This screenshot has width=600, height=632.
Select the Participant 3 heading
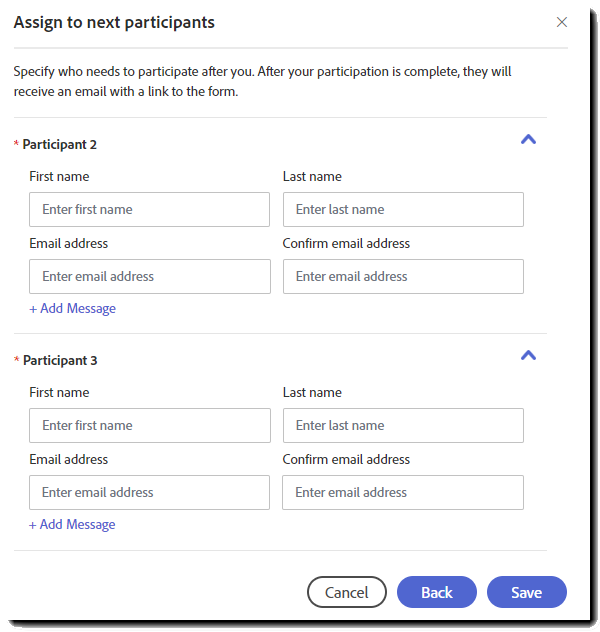click(x=60, y=360)
